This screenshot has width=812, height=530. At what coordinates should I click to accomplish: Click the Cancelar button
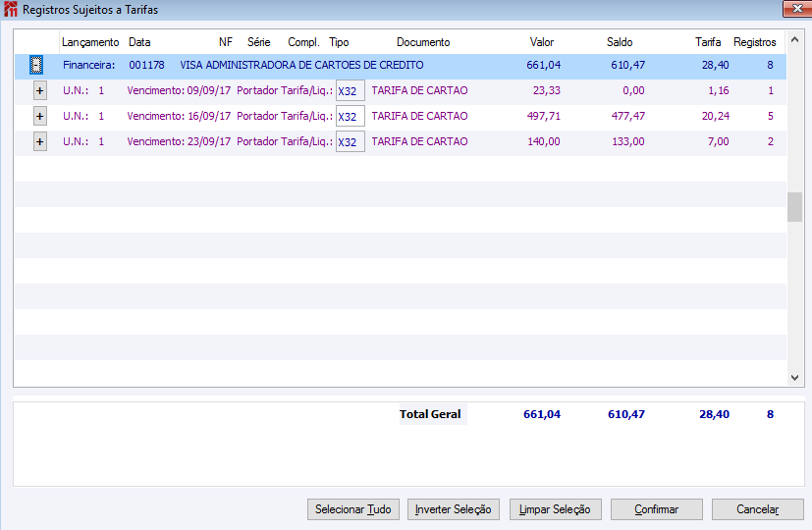point(758,509)
